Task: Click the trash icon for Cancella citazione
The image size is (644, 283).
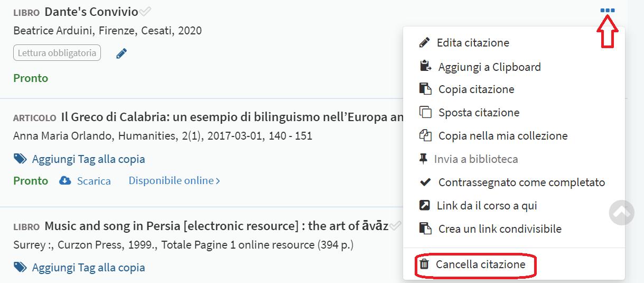Action: (x=424, y=264)
